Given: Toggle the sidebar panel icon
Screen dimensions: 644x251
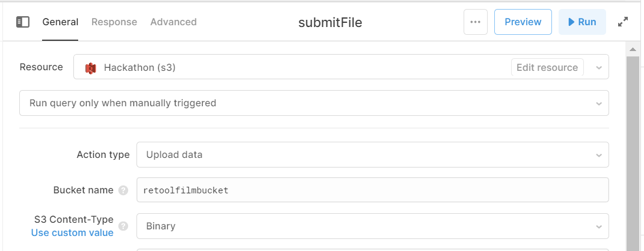Looking at the screenshot, I should pos(23,22).
